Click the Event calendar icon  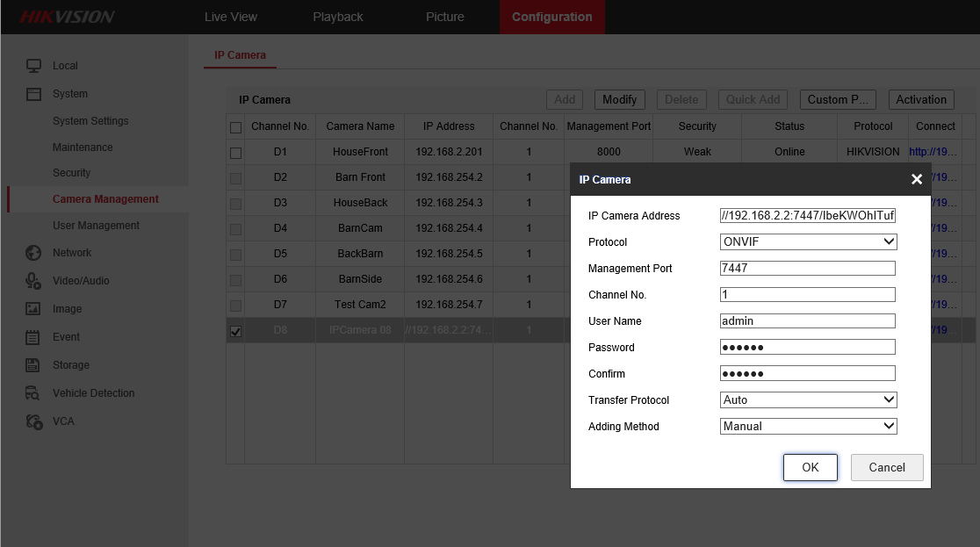(x=33, y=337)
